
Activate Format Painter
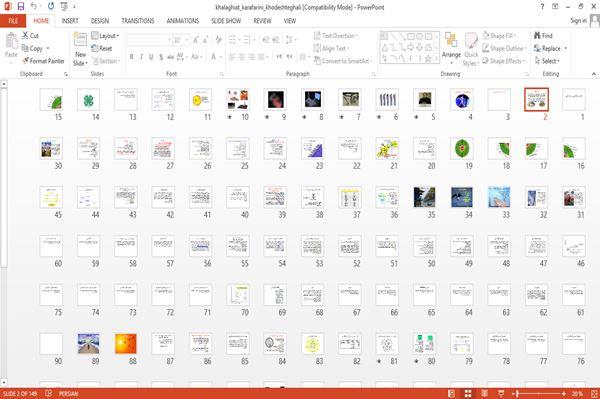click(44, 61)
